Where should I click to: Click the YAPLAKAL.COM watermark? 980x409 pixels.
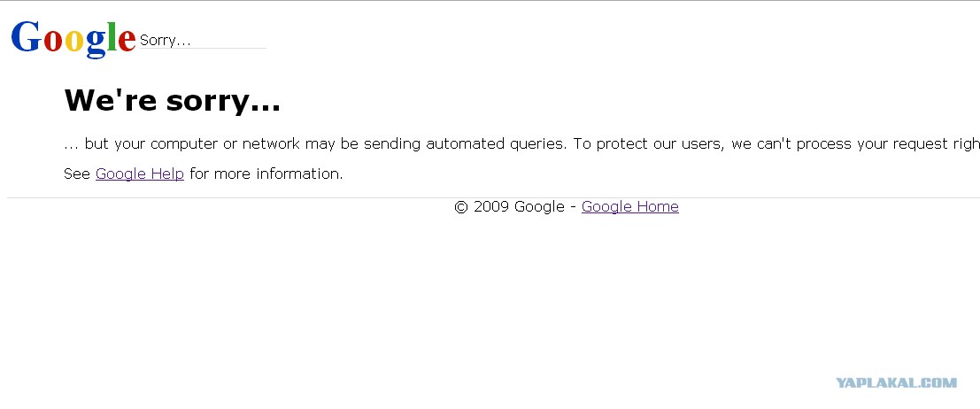[896, 382]
